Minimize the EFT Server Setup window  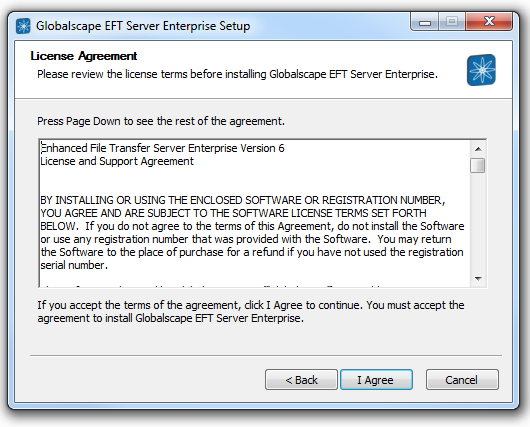[x=425, y=22]
